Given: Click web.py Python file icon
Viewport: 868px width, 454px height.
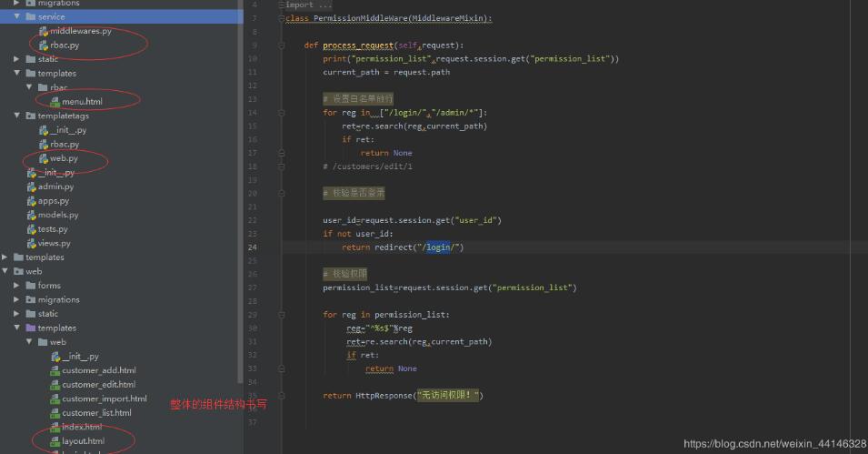Looking at the screenshot, I should [44, 158].
